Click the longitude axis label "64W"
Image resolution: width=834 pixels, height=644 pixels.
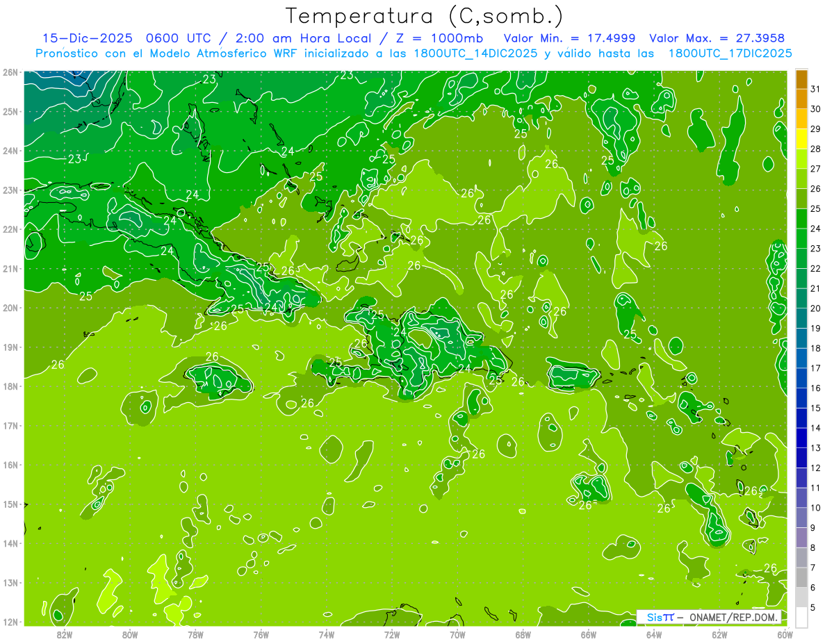click(x=654, y=634)
